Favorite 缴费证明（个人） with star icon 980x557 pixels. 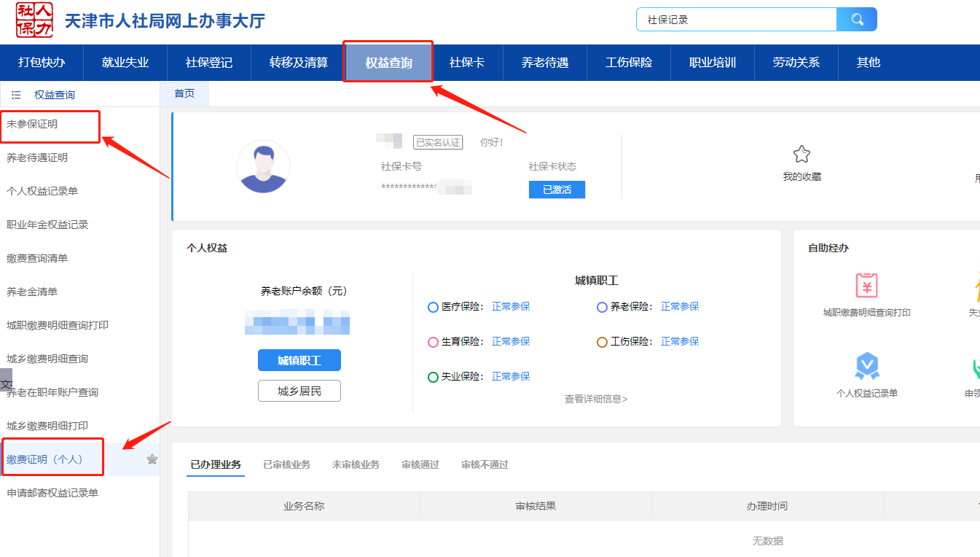pyautogui.click(x=152, y=459)
